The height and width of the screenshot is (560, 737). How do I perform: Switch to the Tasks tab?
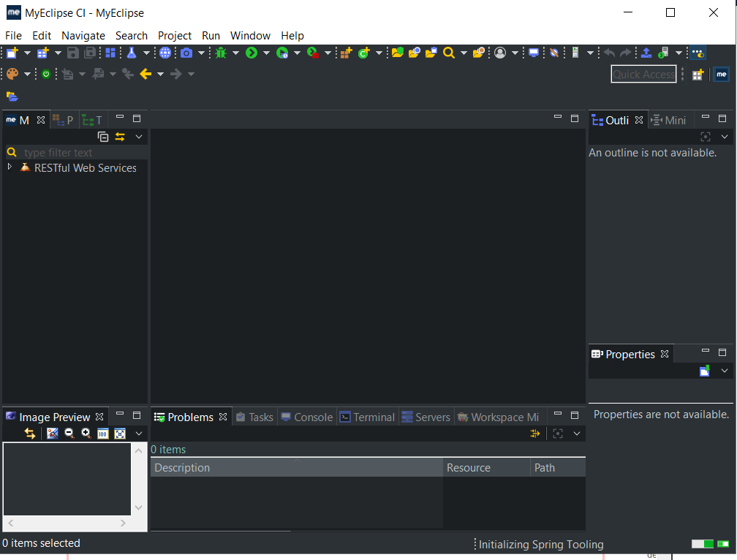pos(254,417)
